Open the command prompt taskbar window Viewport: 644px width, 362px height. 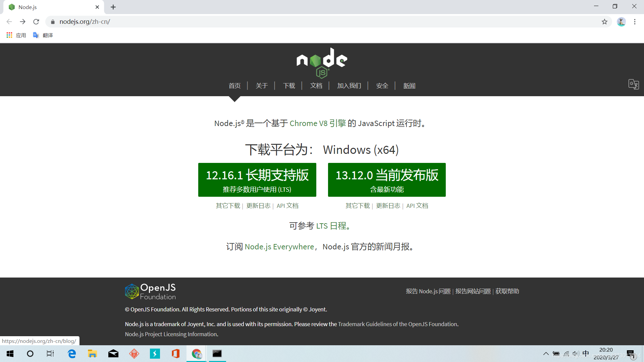217,354
